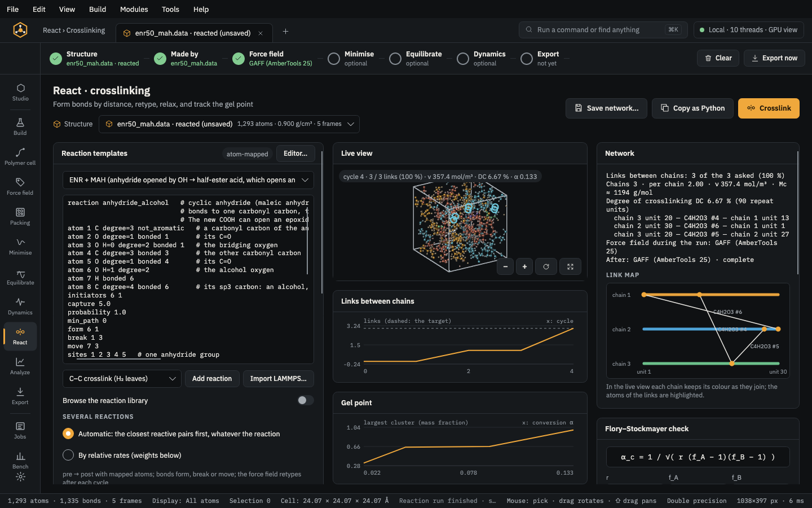
Task: Toggle Browse the reaction library switch
Action: pos(305,400)
